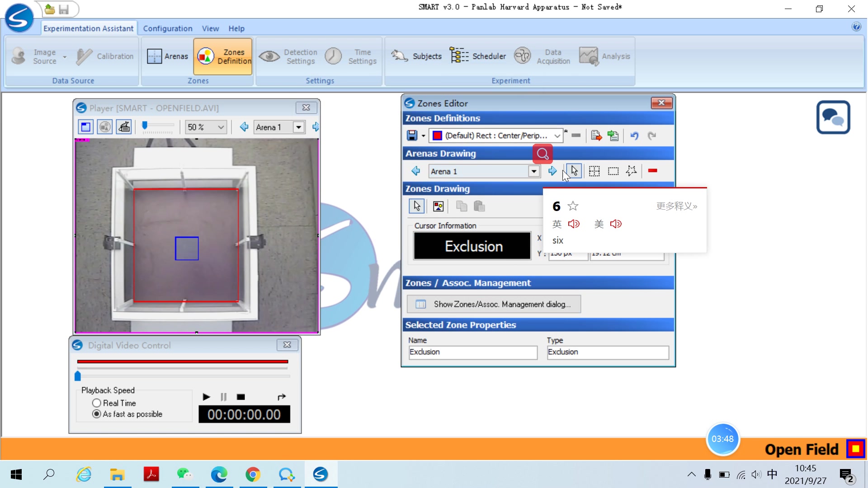868x488 pixels.
Task: Click the Analysis tool icon
Action: pyautogui.click(x=590, y=56)
